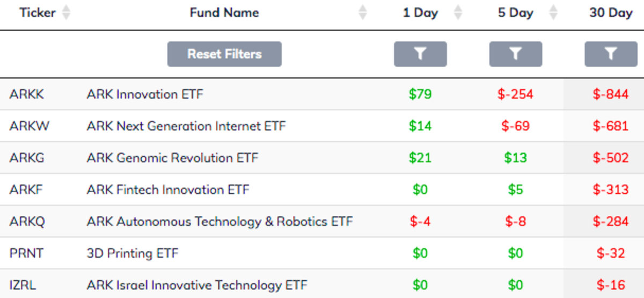Sort by 1 Day flow arrows

[x=458, y=13]
